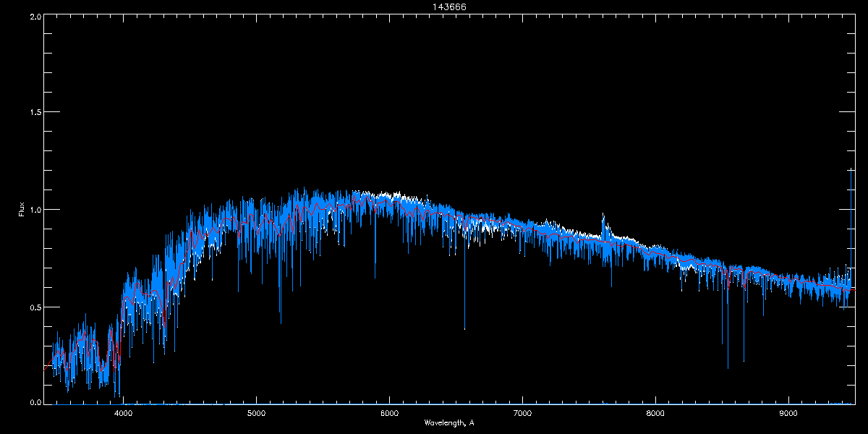Click the Flux axis label
The height and width of the screenshot is (434, 868).
click(x=22, y=210)
